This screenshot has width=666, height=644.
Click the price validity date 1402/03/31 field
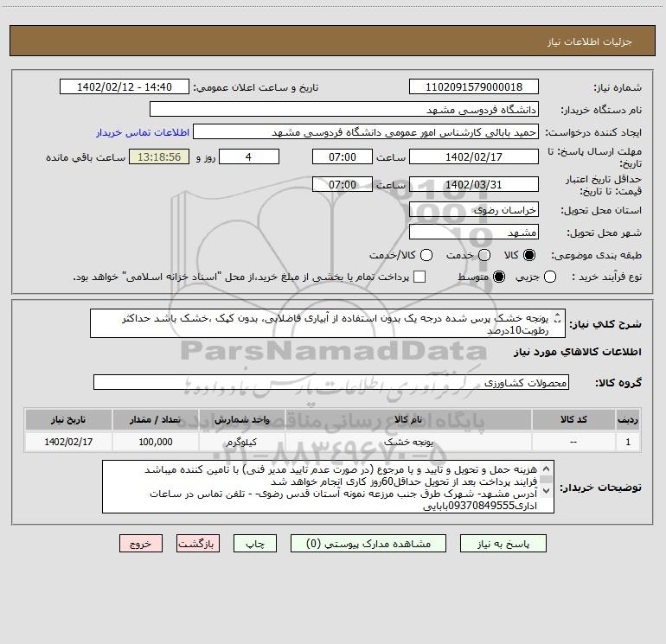coord(474,185)
